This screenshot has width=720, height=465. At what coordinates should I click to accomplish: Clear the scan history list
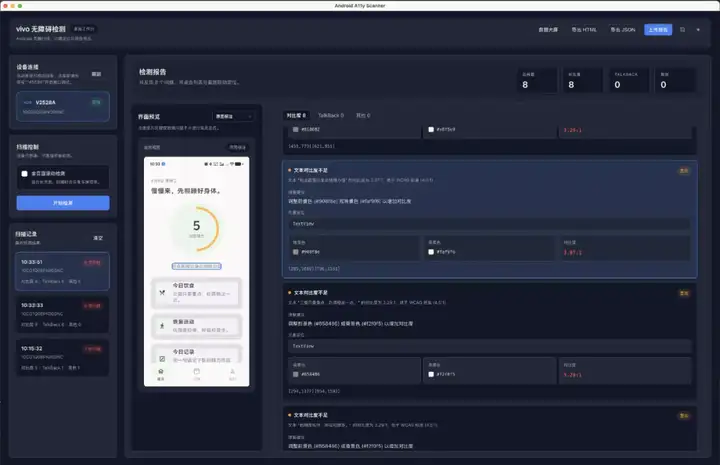click(x=98, y=238)
